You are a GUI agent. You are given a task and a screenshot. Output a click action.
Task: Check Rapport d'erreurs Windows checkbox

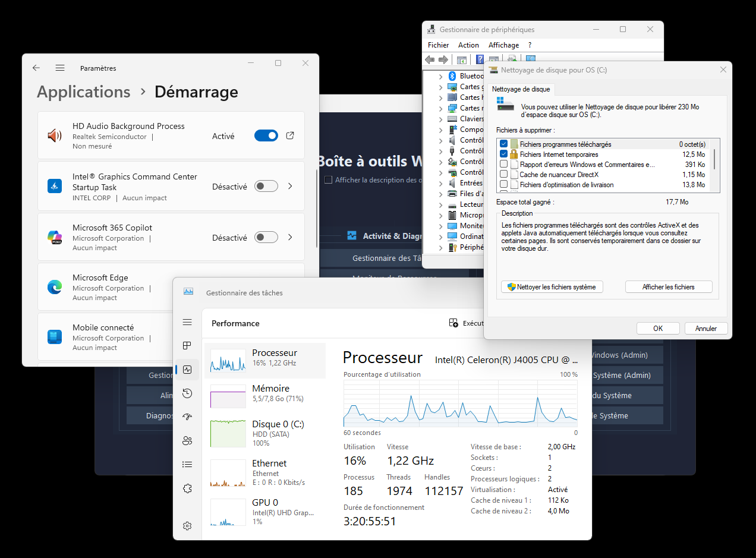tap(504, 164)
